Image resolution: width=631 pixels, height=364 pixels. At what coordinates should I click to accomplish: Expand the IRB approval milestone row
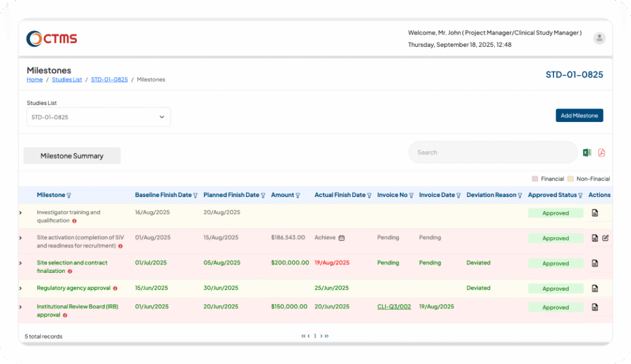point(20,307)
